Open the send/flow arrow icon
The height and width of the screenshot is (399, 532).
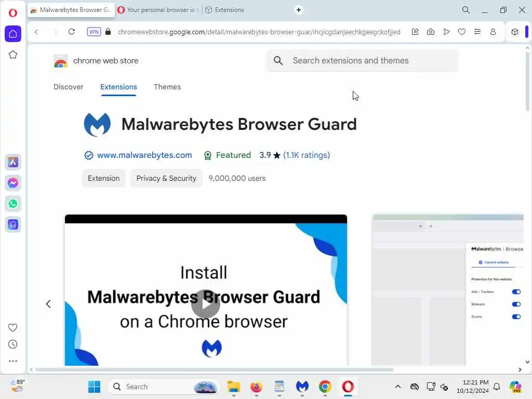click(446, 32)
